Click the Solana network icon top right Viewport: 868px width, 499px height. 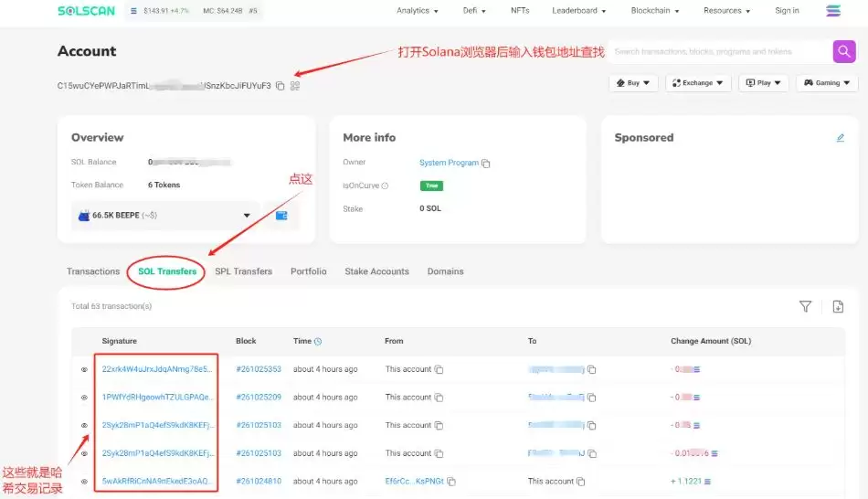[832, 11]
